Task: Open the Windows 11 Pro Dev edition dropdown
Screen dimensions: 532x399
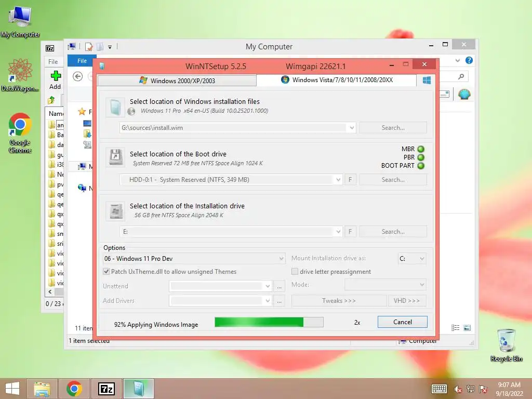Action: click(x=281, y=259)
